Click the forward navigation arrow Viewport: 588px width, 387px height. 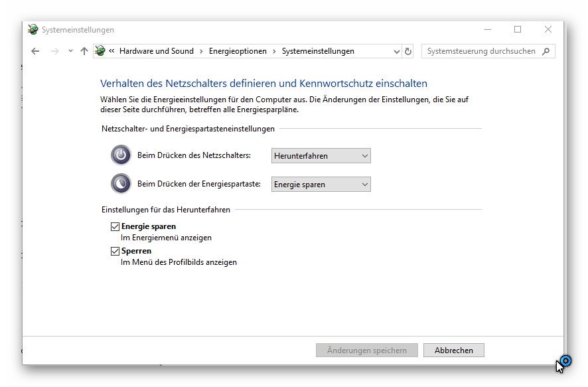[54, 51]
